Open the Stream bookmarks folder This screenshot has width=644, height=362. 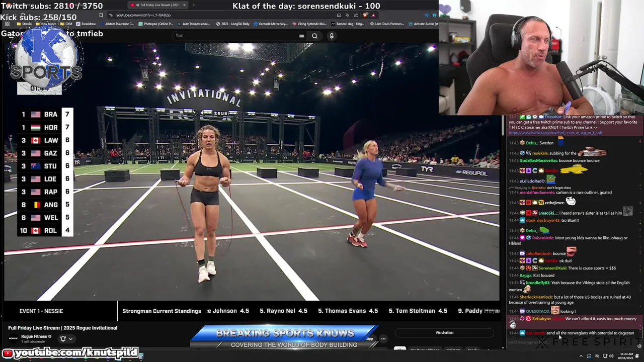pyautogui.click(x=25, y=24)
